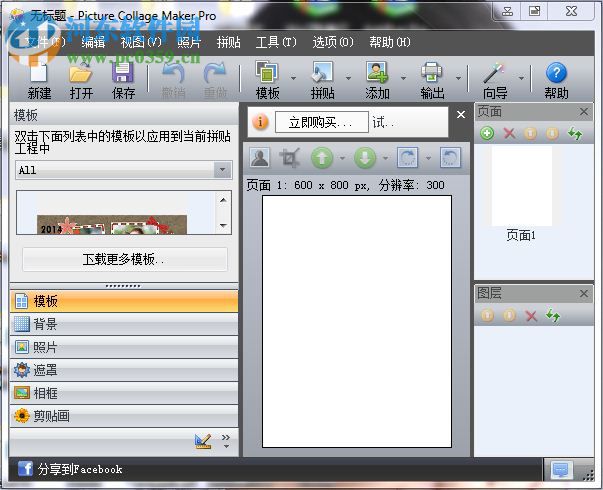Image resolution: width=603 pixels, height=490 pixels.
Task: Select the crop tool icon
Action: click(x=290, y=158)
